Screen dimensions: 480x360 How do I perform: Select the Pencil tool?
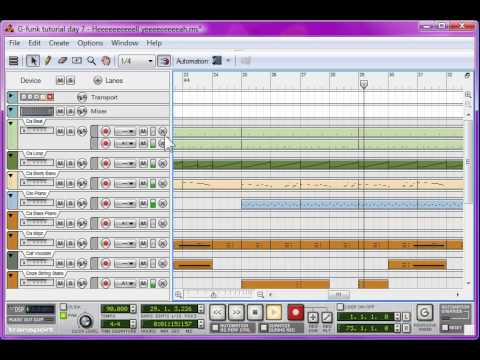pyautogui.click(x=48, y=61)
